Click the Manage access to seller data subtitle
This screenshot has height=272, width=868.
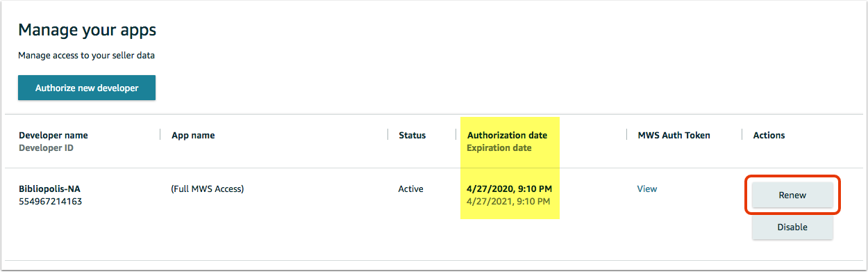tap(86, 55)
